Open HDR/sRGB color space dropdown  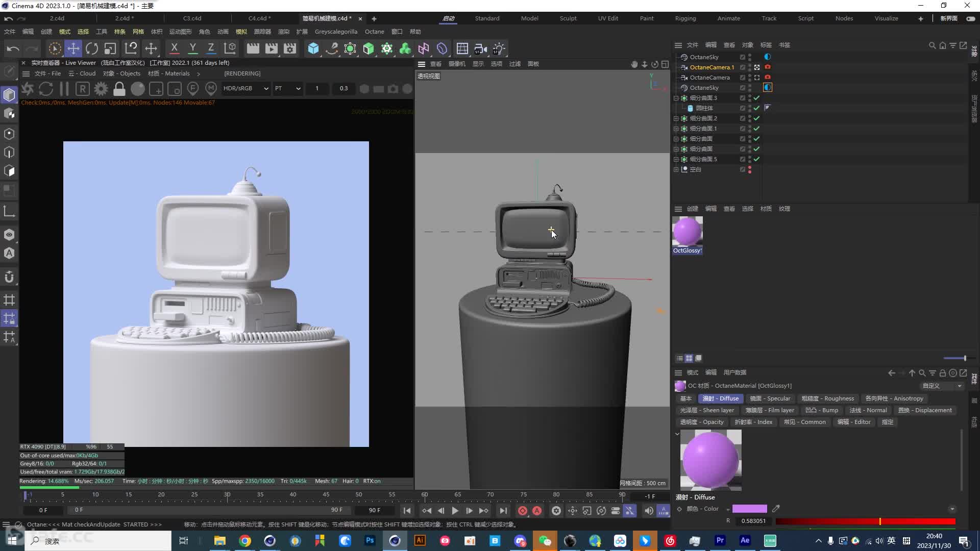[246, 88]
